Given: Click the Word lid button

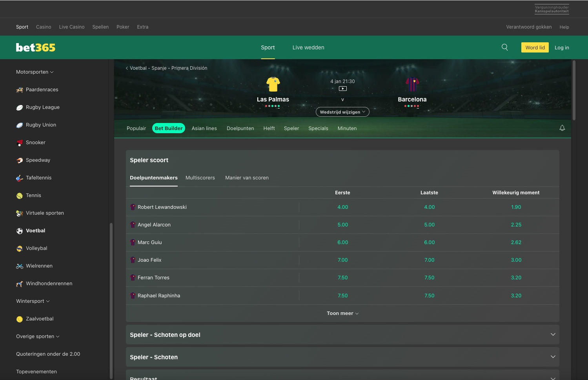Looking at the screenshot, I should [535, 47].
